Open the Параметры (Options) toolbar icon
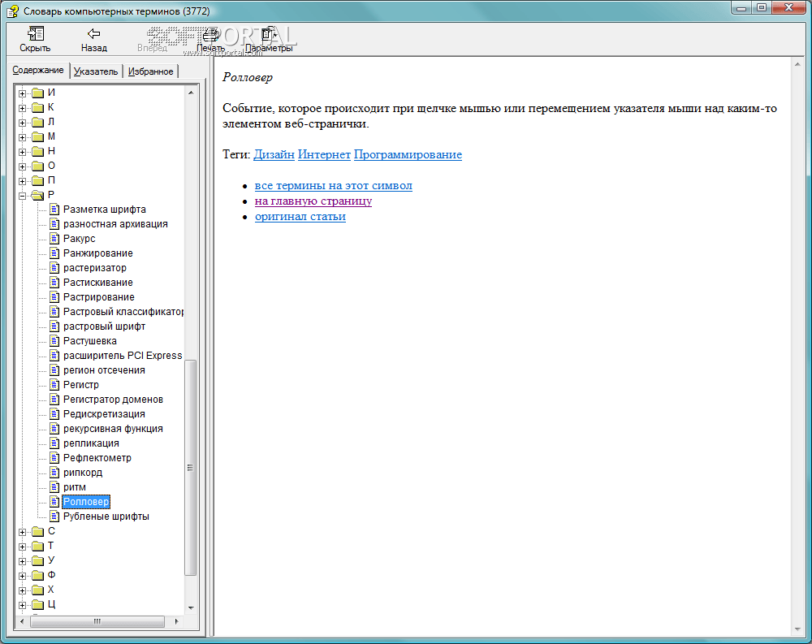 (269, 34)
